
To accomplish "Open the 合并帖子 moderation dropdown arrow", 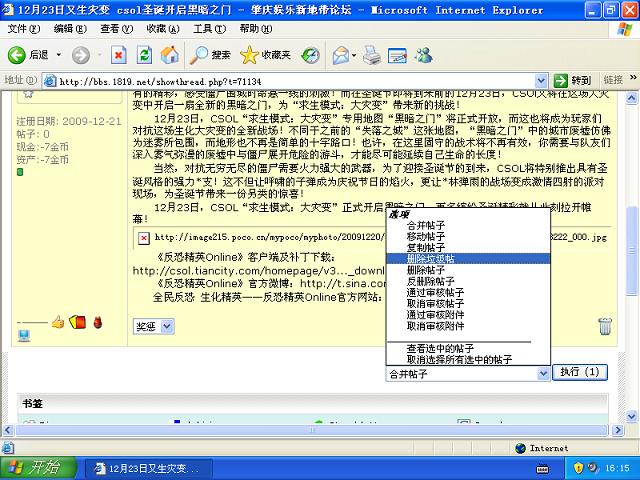I will tap(544, 373).
